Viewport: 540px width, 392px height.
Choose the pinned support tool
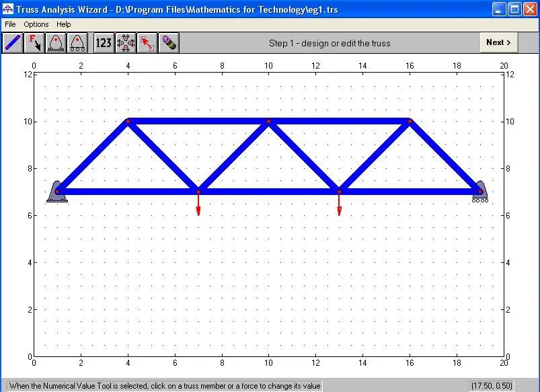pyautogui.click(x=56, y=43)
